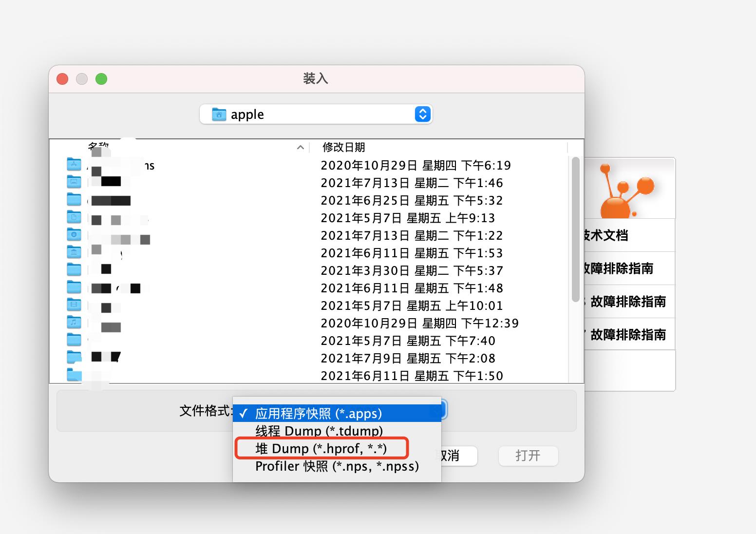Select folder icon dated 2021年6月25日 下午5:32
The image size is (756, 534).
[x=74, y=200]
